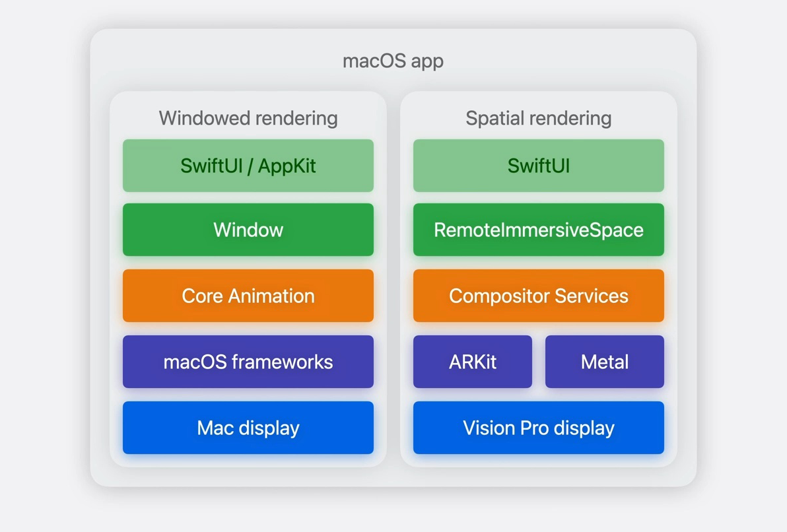Select the ARKit block

pyautogui.click(x=473, y=361)
